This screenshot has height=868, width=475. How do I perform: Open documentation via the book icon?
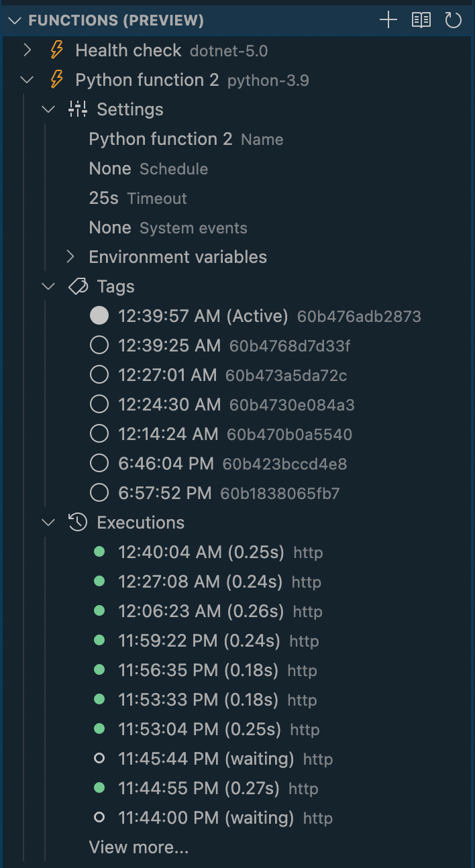point(421,20)
